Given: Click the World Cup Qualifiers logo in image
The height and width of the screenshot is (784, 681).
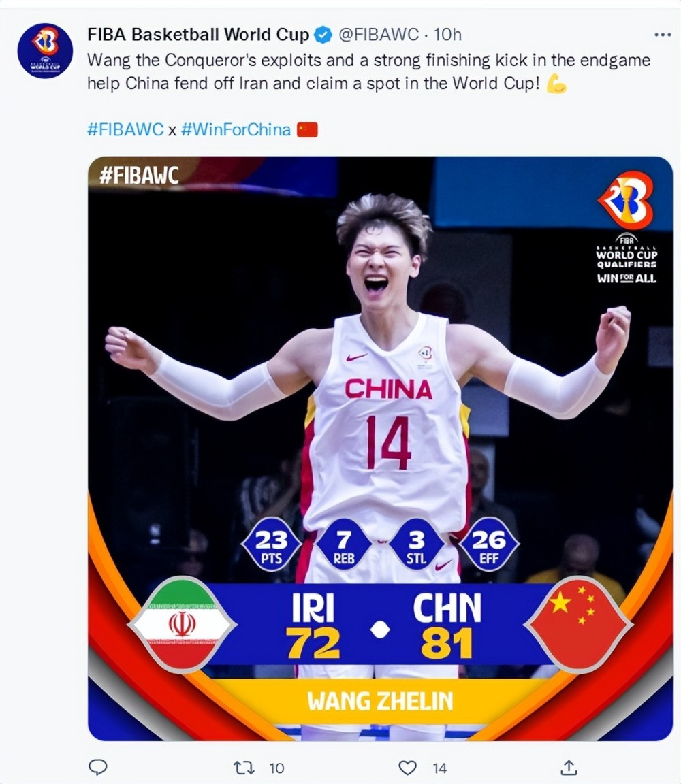Looking at the screenshot, I should tap(626, 227).
